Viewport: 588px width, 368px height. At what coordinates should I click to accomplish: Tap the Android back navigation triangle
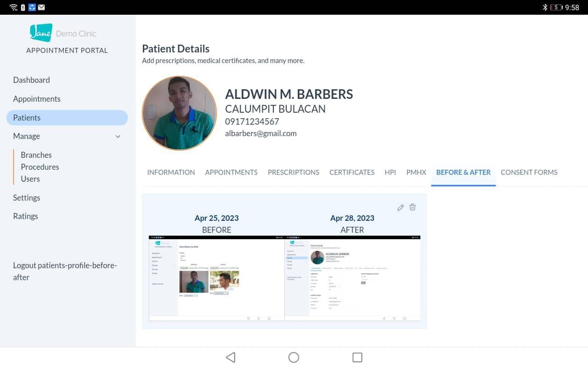[231, 357]
